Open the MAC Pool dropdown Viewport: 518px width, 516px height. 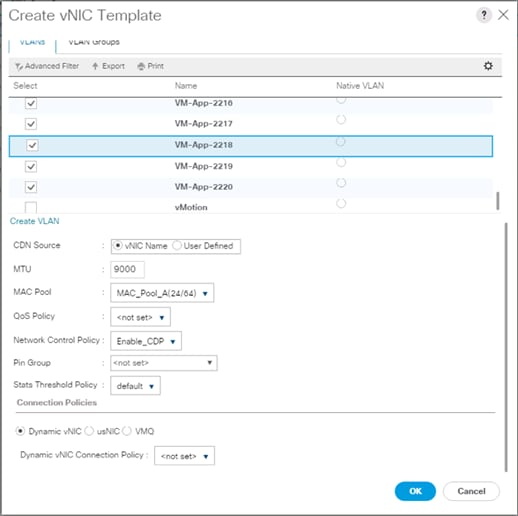pyautogui.click(x=162, y=293)
